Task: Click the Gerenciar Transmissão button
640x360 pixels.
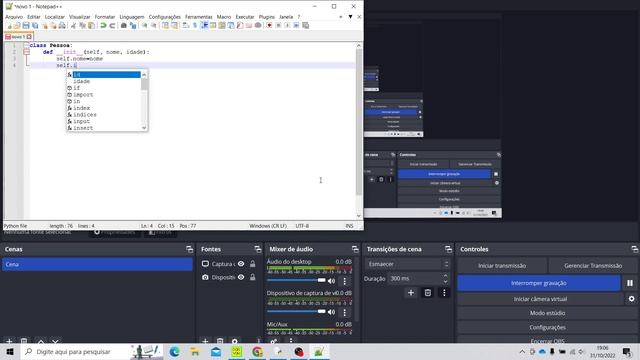Action: pos(593,266)
